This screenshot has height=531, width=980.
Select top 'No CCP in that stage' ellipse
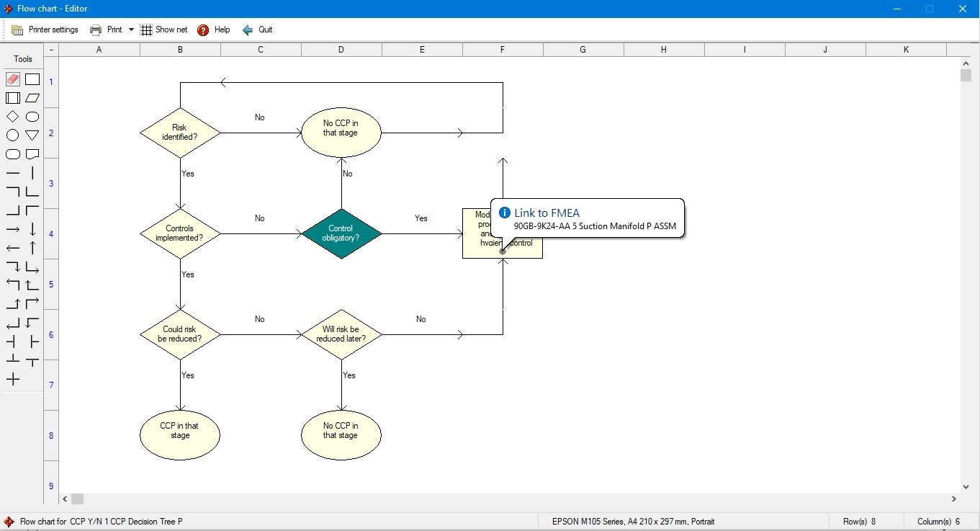341,133
